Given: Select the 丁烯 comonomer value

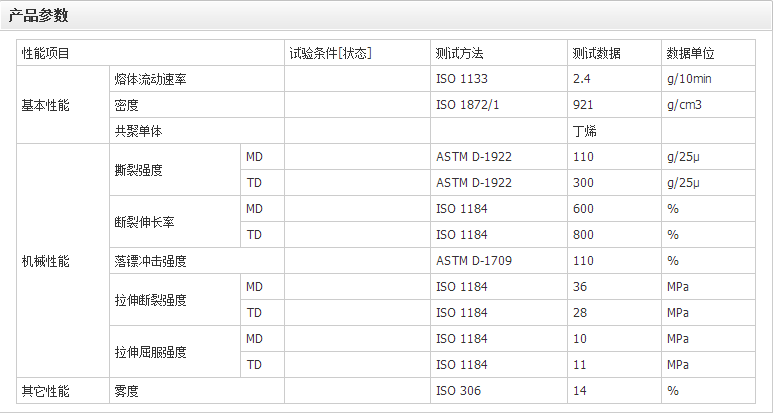Looking at the screenshot, I should tap(585, 131).
